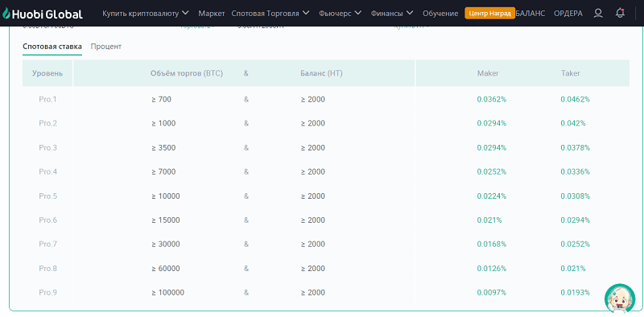Select the Pro.5 level row label

(x=47, y=196)
